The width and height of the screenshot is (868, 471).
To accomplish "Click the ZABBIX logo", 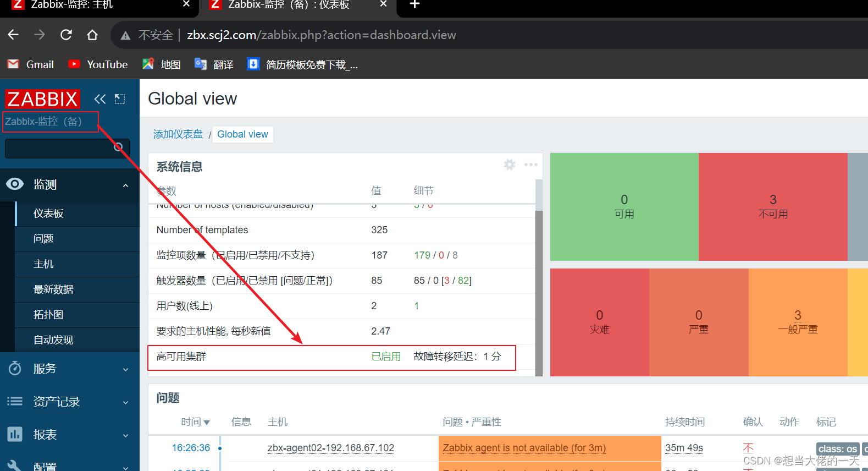I will coord(43,99).
